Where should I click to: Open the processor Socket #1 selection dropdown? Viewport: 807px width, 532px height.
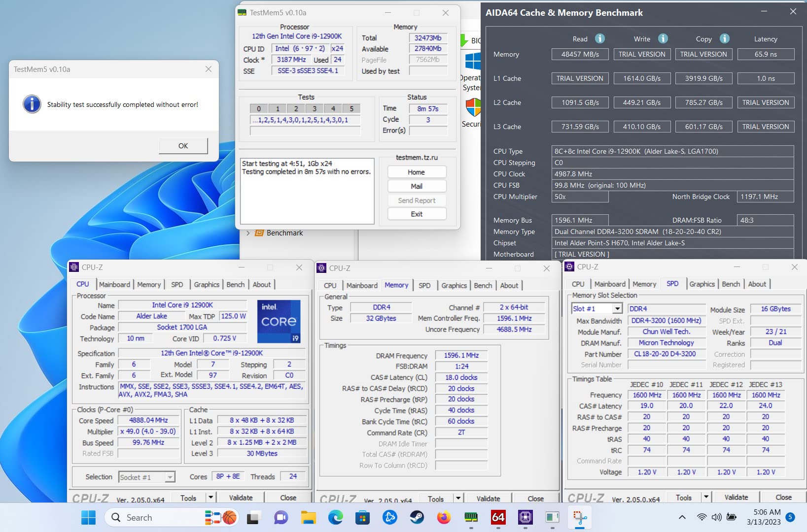tap(170, 477)
